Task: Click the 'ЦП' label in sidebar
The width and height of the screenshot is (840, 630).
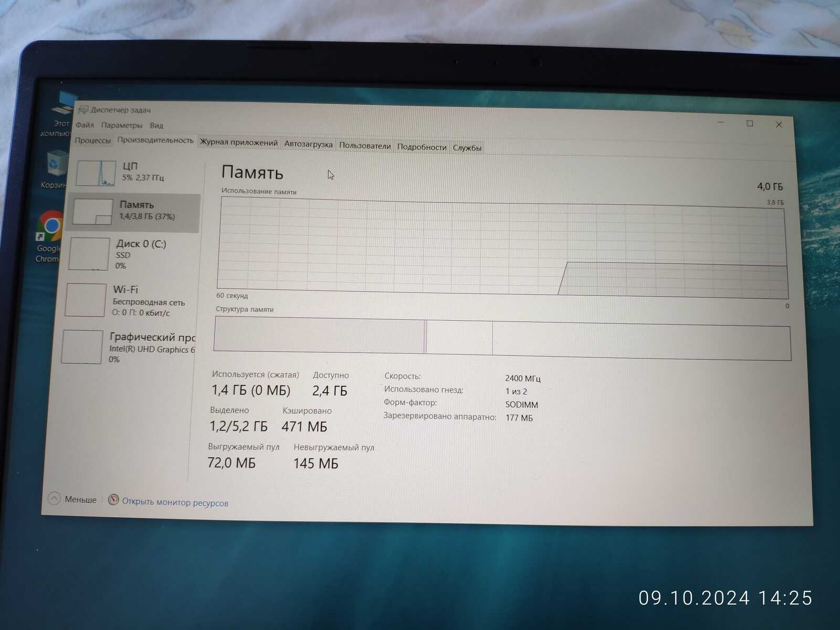Action: point(130,166)
